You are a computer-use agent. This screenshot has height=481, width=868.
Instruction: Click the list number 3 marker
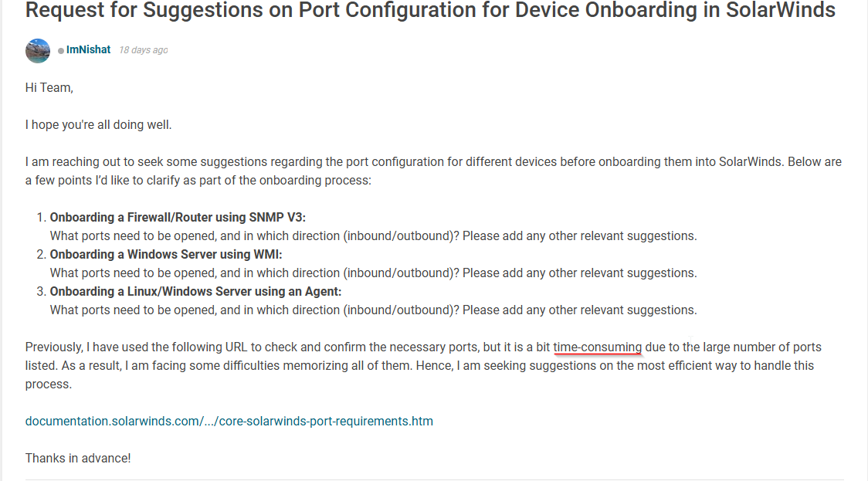[41, 292]
